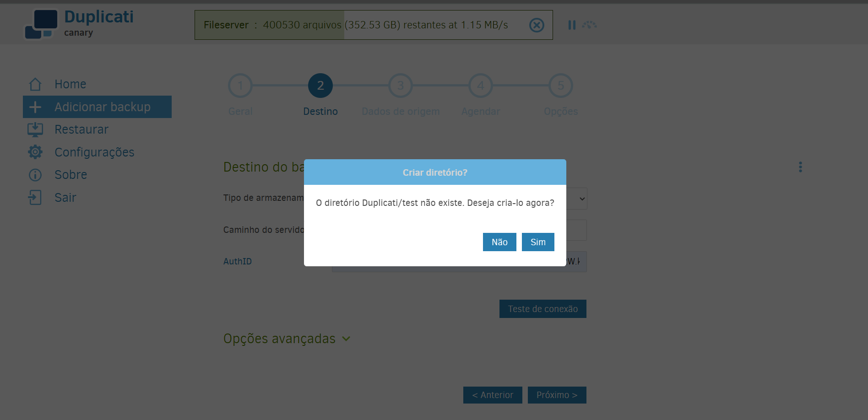Image resolution: width=868 pixels, height=420 pixels.
Task: Select Adicionar backup in sidebar
Action: coord(97,107)
